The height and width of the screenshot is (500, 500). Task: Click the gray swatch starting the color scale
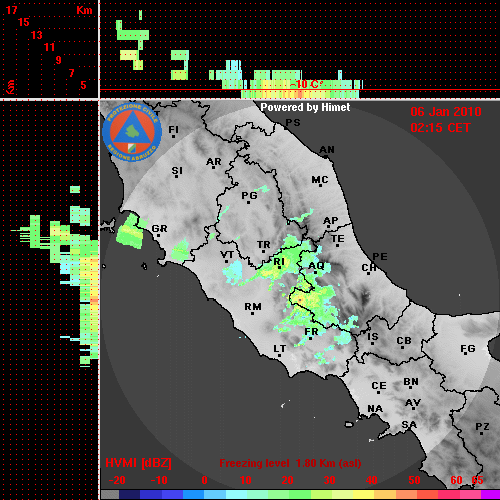(110, 495)
